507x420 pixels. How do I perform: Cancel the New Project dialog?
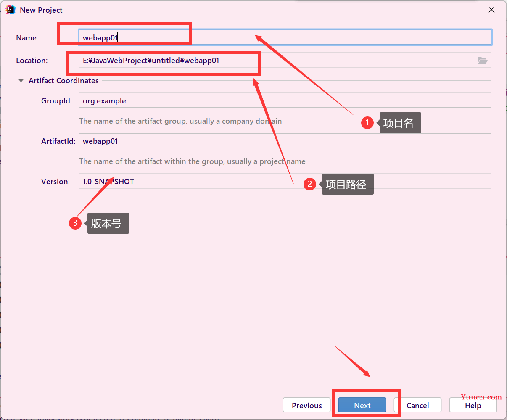(x=417, y=405)
